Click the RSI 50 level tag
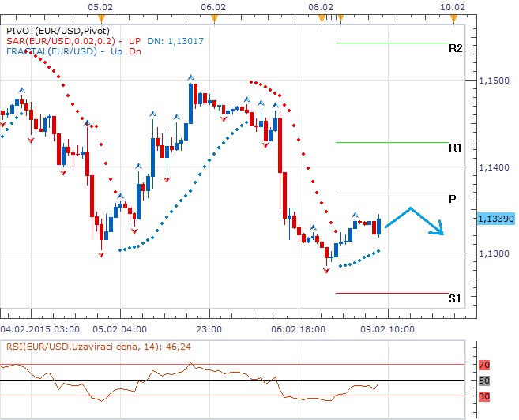This screenshot has height=420, width=519. click(x=484, y=381)
